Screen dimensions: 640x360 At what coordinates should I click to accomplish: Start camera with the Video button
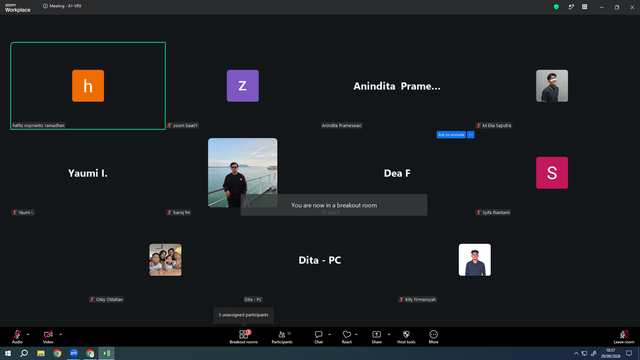48,337
